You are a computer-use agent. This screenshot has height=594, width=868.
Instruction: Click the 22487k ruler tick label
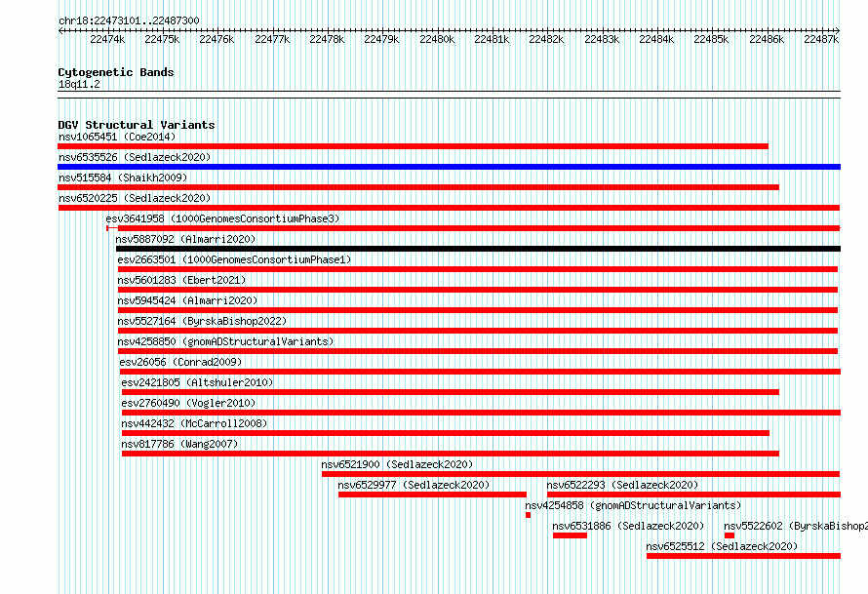[x=821, y=39]
